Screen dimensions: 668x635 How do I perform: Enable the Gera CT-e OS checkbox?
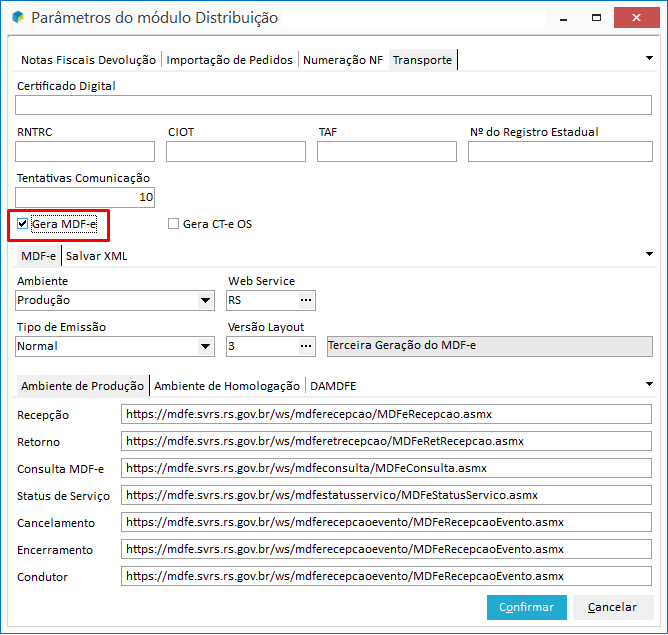tap(174, 224)
